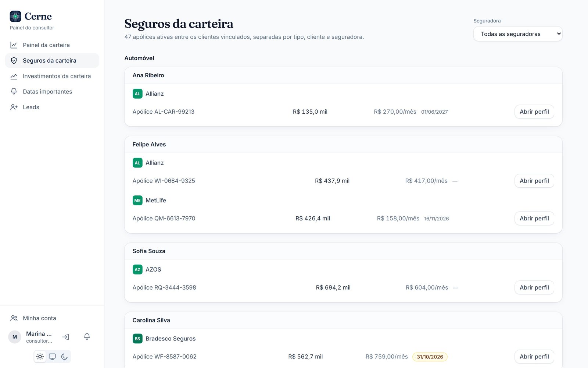Screen dimensions: 588x368
Task: Click the MetLife ME badge
Action: (137, 200)
